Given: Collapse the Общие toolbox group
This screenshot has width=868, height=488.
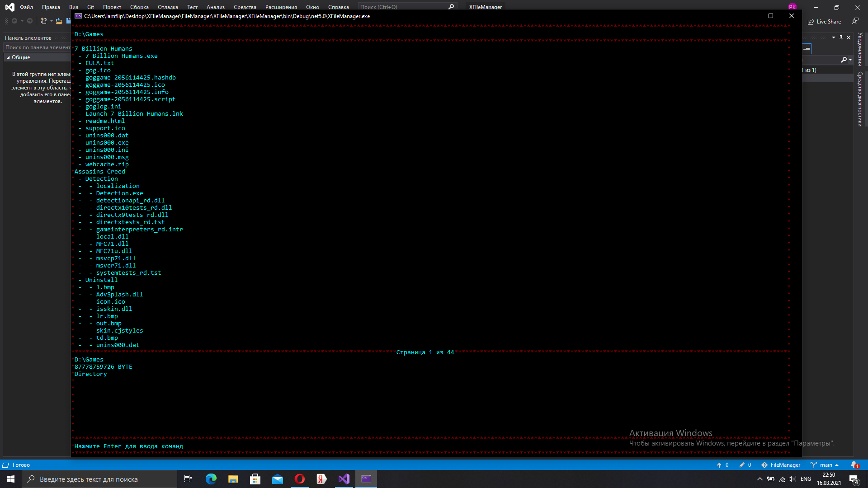Looking at the screenshot, I should click(8, 57).
